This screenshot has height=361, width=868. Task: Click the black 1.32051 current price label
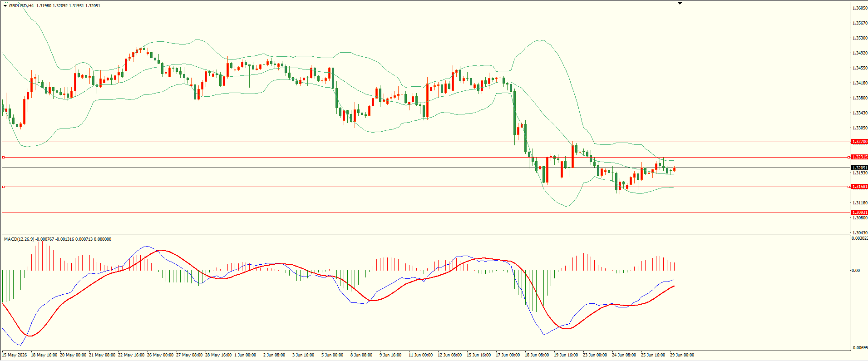click(859, 168)
